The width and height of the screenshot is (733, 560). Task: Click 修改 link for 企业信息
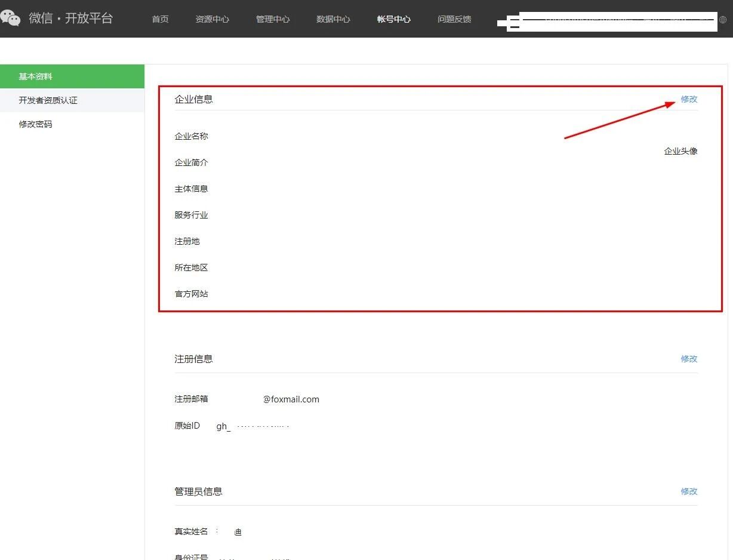pyautogui.click(x=689, y=99)
